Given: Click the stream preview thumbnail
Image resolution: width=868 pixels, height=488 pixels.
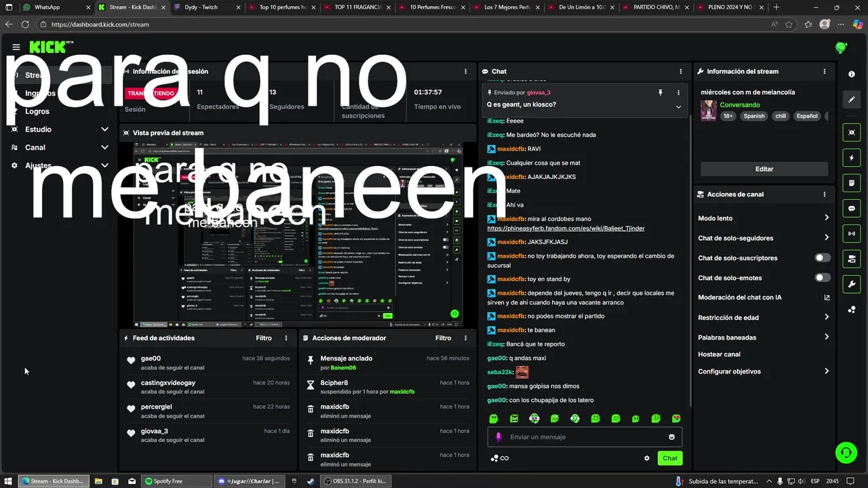Looking at the screenshot, I should [x=298, y=235].
